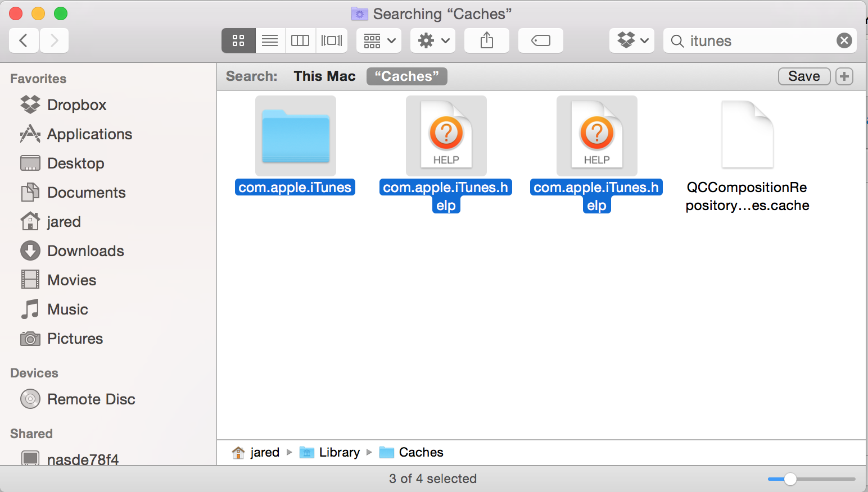This screenshot has height=492, width=868.
Task: Save the current search
Action: click(804, 76)
